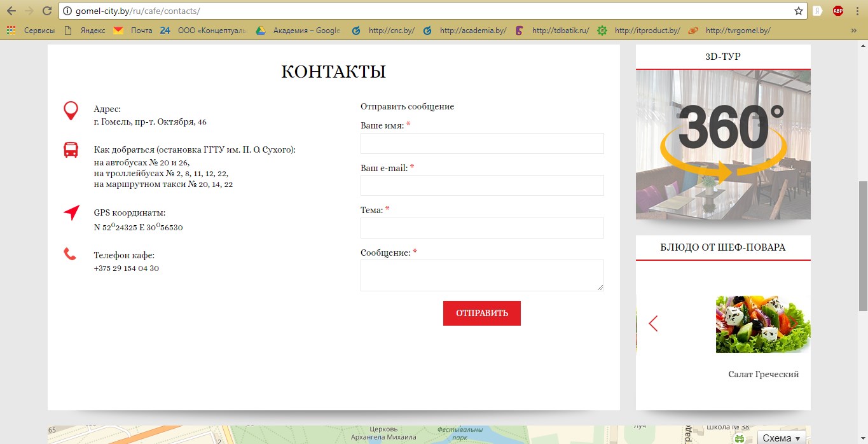Click the red location pin icon
Viewport: 868px width, 444px height.
pyautogui.click(x=71, y=111)
